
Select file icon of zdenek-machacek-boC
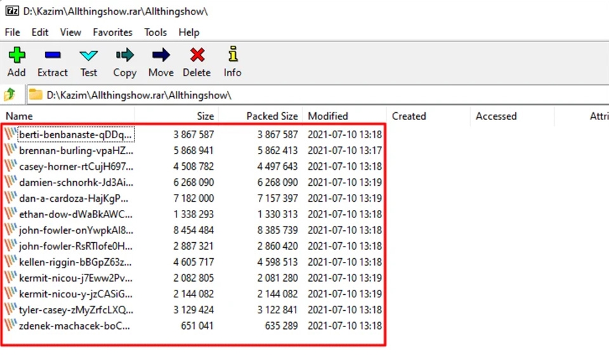[x=11, y=325]
